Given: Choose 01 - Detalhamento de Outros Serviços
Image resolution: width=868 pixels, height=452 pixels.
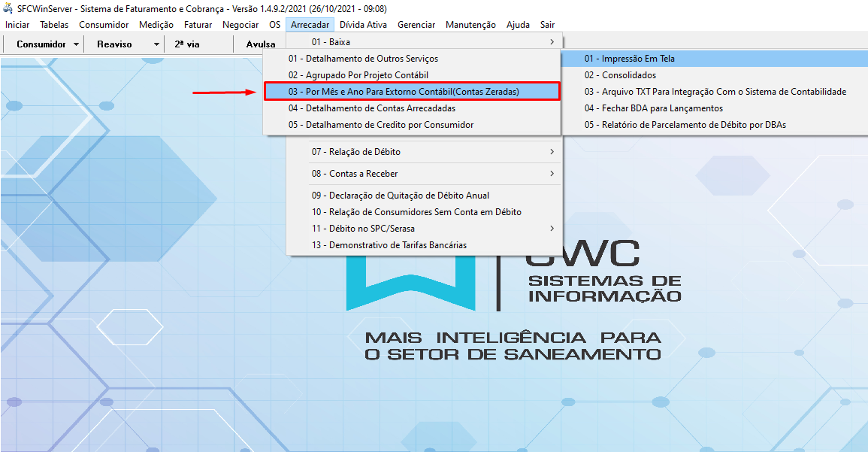Looking at the screenshot, I should pos(363,59).
